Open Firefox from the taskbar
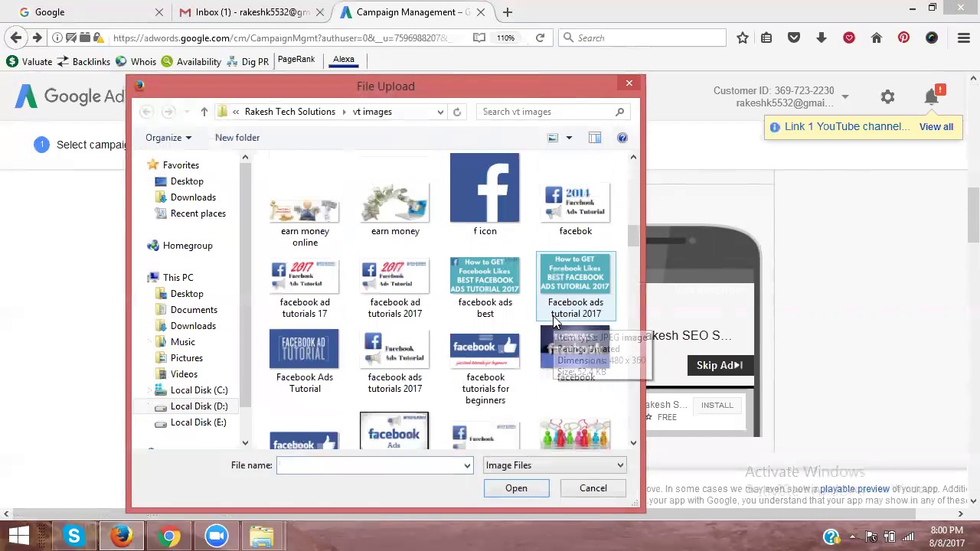The width and height of the screenshot is (980, 551). point(122,536)
